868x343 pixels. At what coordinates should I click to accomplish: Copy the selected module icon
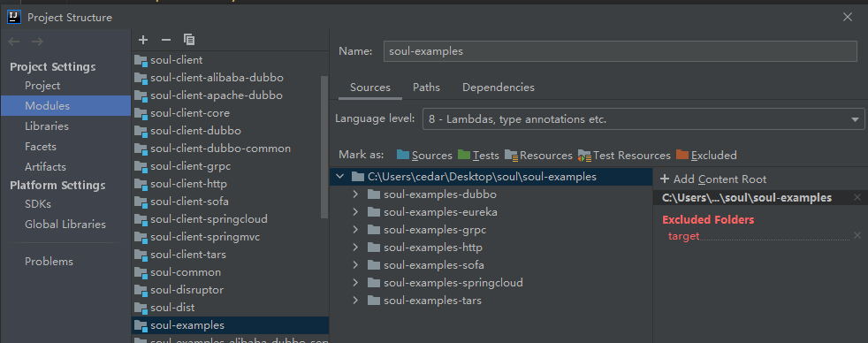tap(189, 40)
